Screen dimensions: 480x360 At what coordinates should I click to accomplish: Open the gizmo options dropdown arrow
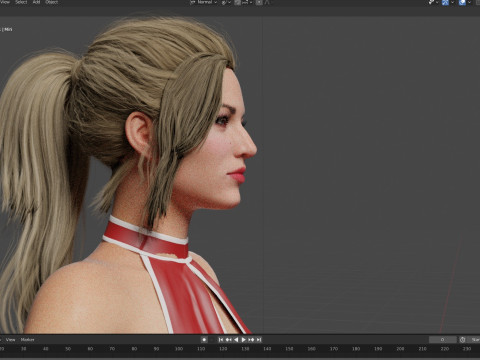pos(452,2)
